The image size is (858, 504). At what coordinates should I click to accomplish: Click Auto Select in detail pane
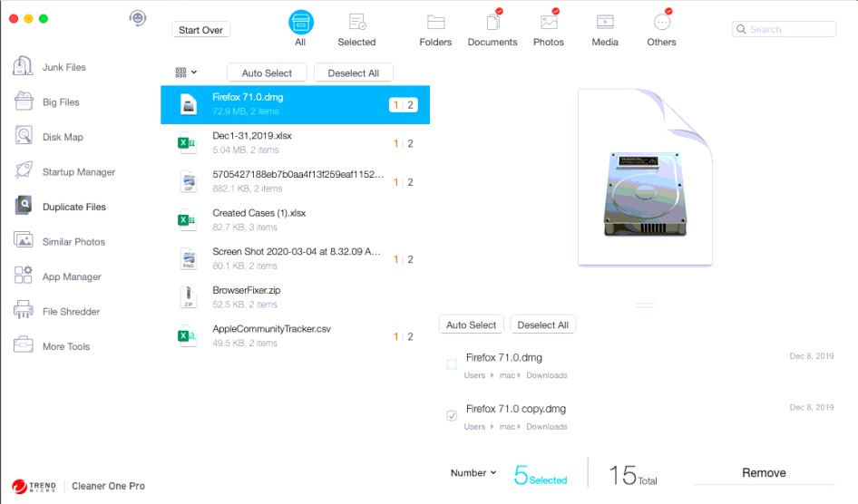coord(471,325)
